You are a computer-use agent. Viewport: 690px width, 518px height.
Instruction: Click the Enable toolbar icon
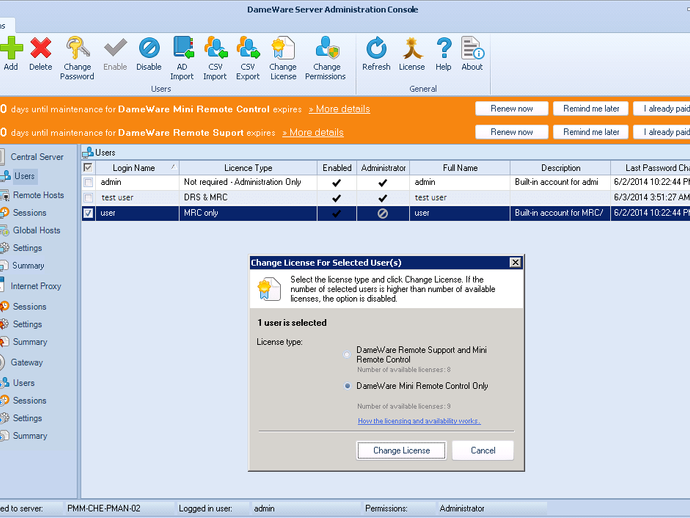(x=115, y=54)
